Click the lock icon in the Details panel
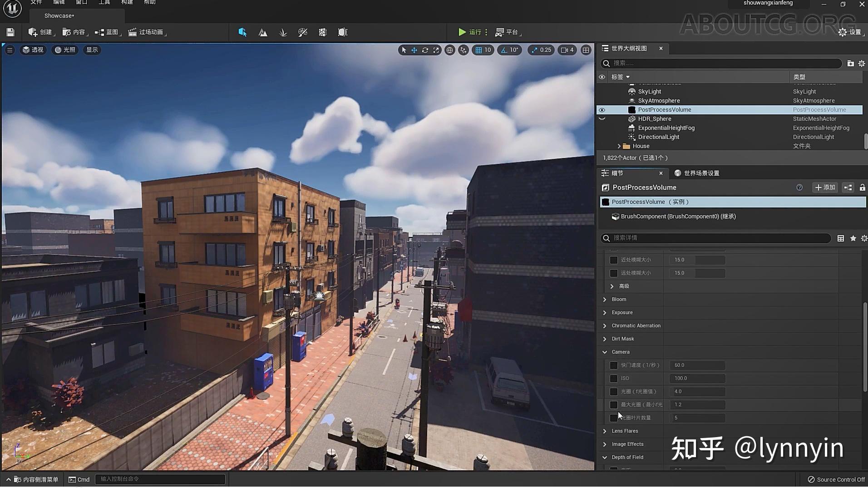The height and width of the screenshot is (488, 868). point(862,187)
